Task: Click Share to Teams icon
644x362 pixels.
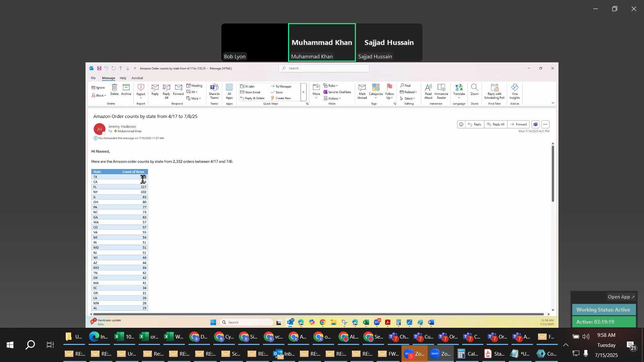Action: pyautogui.click(x=214, y=91)
